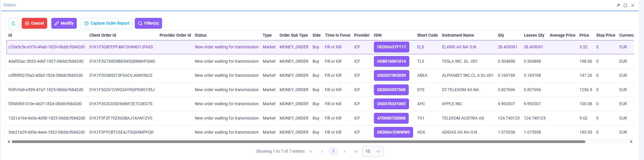
Task: Sort by Price column header
Action: click(584, 35)
